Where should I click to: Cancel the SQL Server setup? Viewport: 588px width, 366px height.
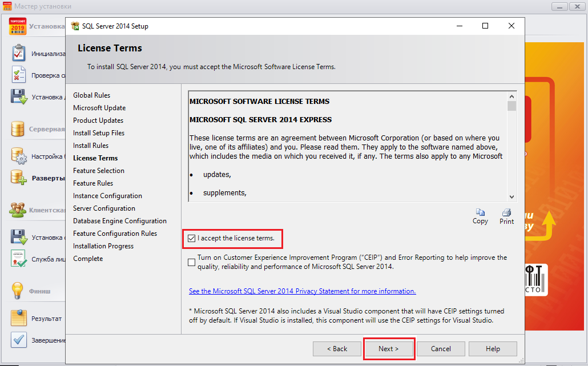[441, 349]
